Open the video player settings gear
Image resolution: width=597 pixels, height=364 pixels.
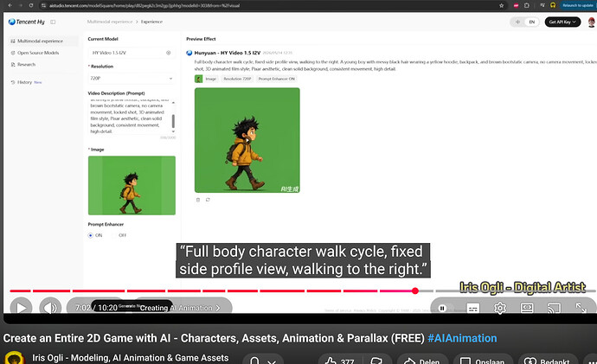point(499,308)
